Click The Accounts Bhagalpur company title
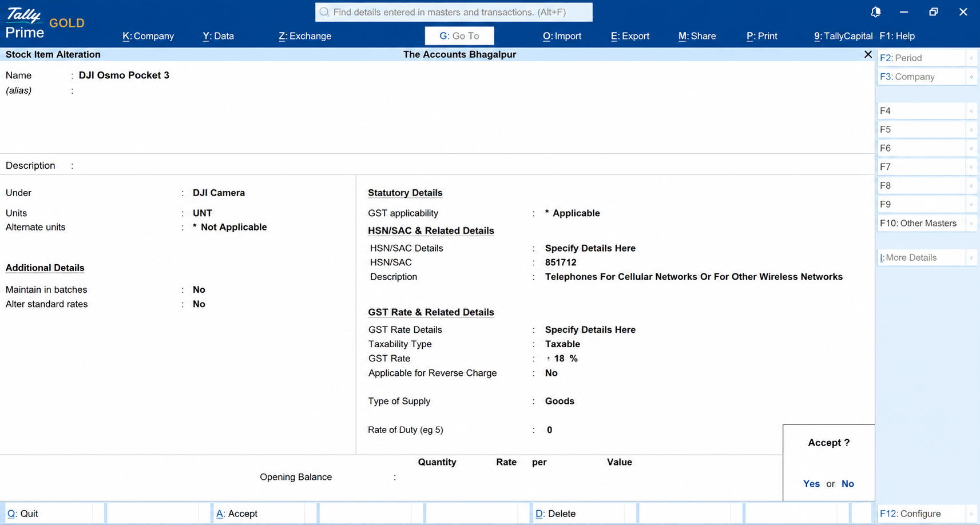Image resolution: width=980 pixels, height=525 pixels. point(459,54)
